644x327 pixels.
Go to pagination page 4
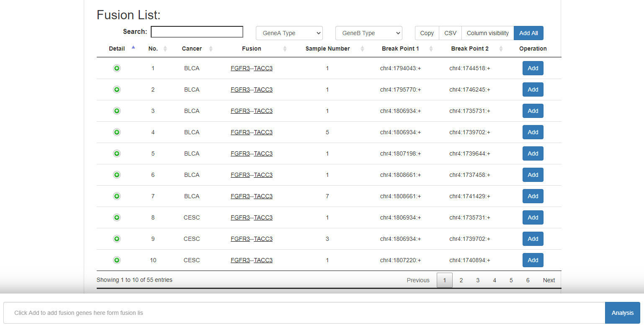click(x=495, y=280)
